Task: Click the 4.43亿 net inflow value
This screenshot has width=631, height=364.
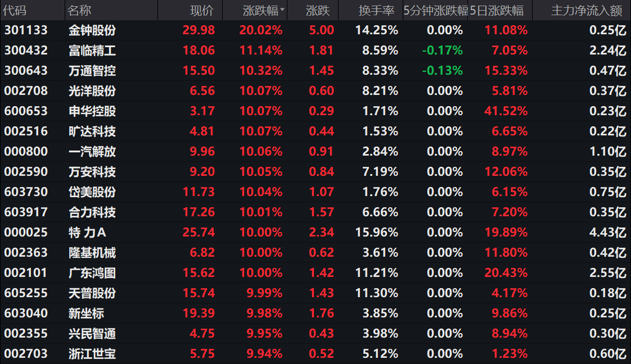Action: pos(607,232)
